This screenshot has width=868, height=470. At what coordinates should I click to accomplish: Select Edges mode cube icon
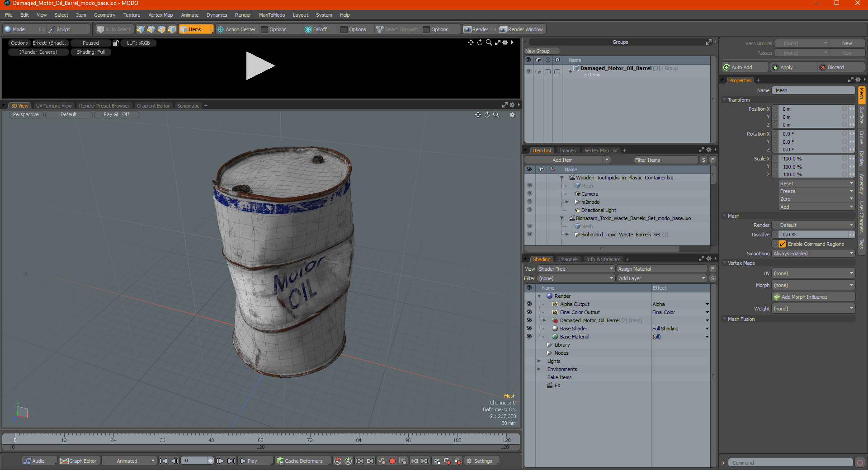coord(151,29)
